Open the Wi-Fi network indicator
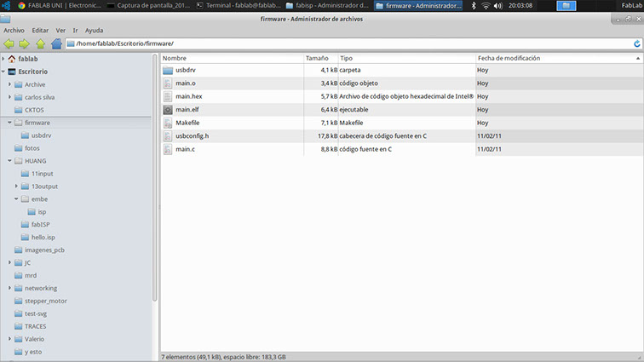This screenshot has height=362, width=644. point(486,6)
